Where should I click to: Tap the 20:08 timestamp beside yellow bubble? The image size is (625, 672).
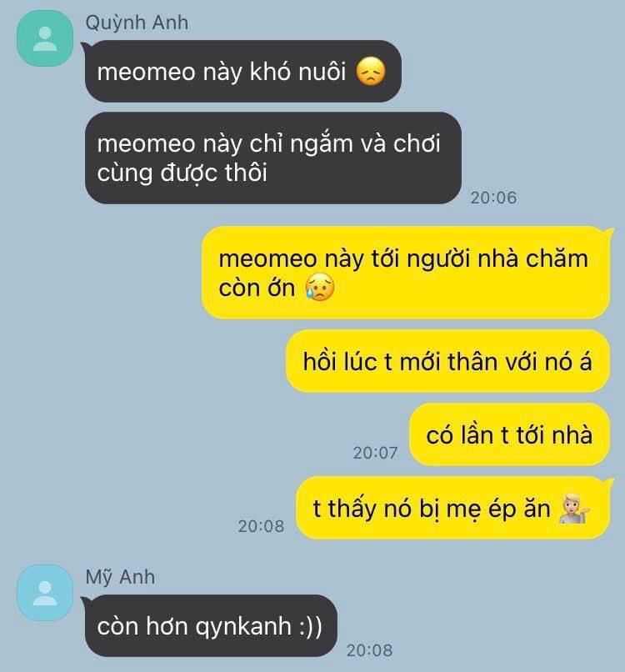[x=261, y=526]
